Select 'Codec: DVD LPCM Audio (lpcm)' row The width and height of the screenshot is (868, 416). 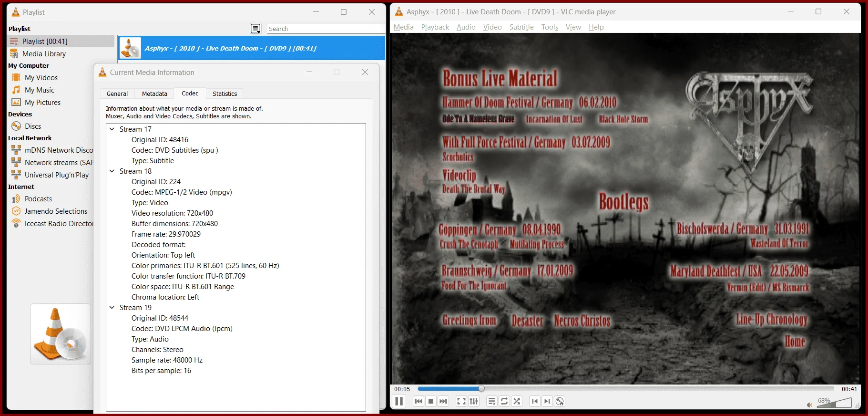[x=182, y=329]
